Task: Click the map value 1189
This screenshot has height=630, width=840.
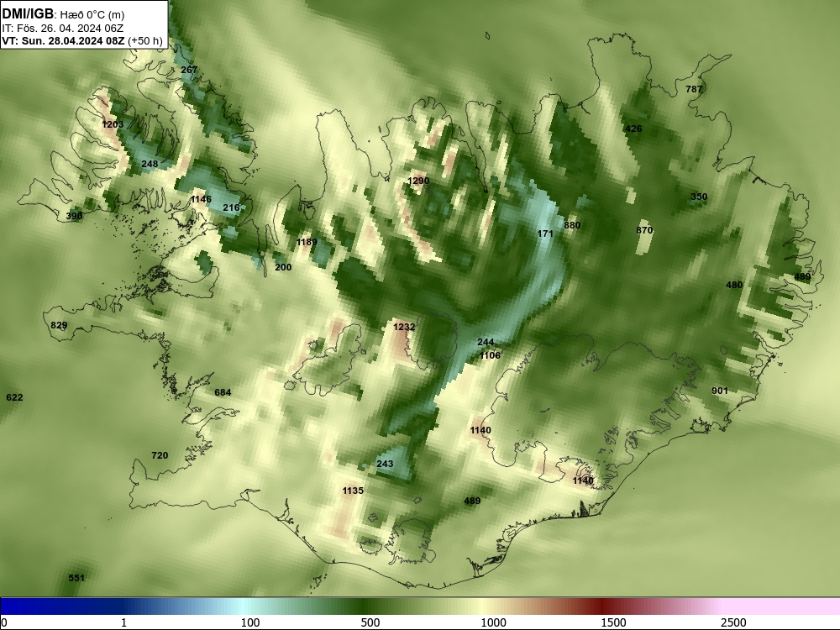Action: point(307,242)
